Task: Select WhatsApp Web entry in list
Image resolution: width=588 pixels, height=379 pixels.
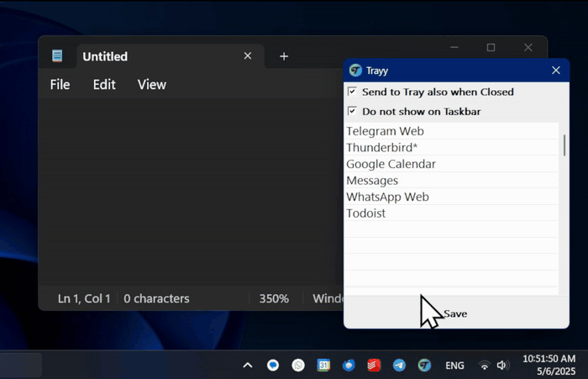Action: click(x=451, y=197)
